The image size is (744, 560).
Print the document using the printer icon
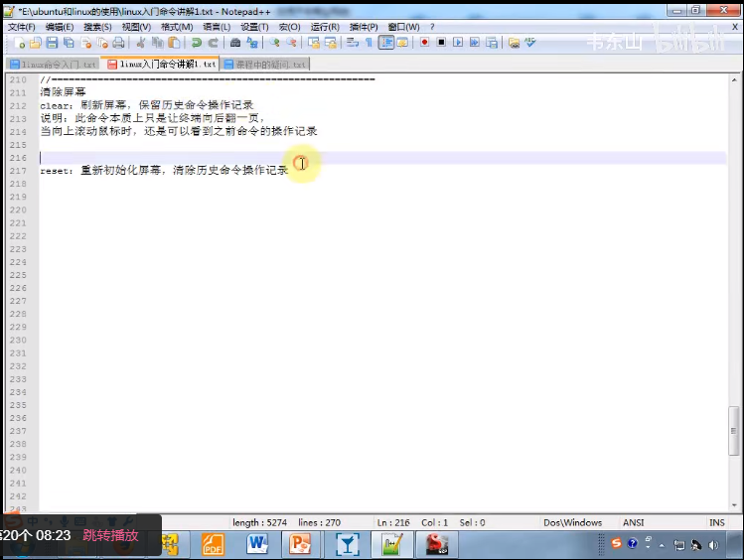click(118, 43)
